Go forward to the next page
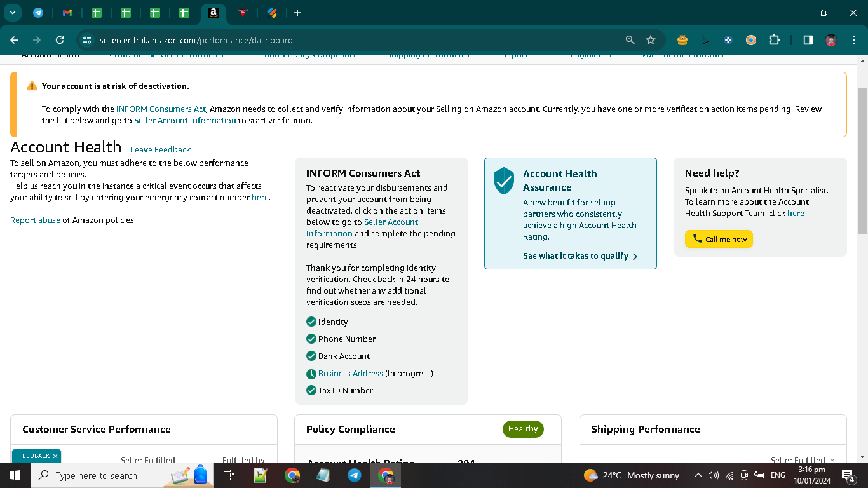Screen dimensions: 868x488 point(37,40)
